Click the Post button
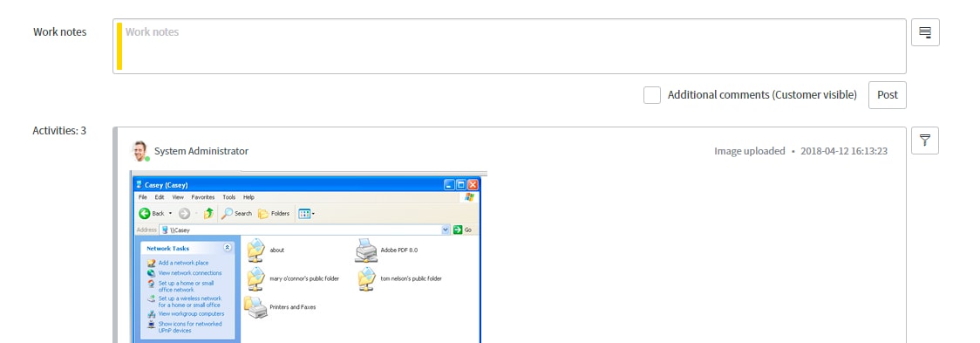Viewport: 980px width, 343px height. pos(887,95)
